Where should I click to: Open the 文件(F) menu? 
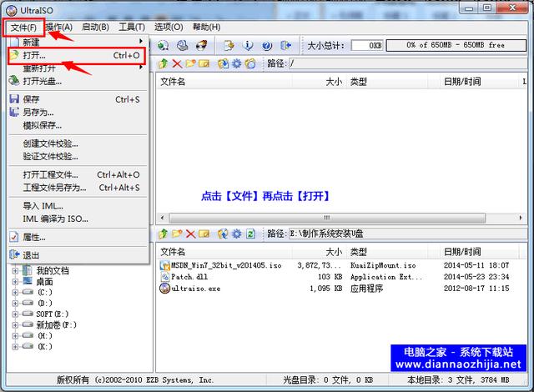(x=23, y=28)
